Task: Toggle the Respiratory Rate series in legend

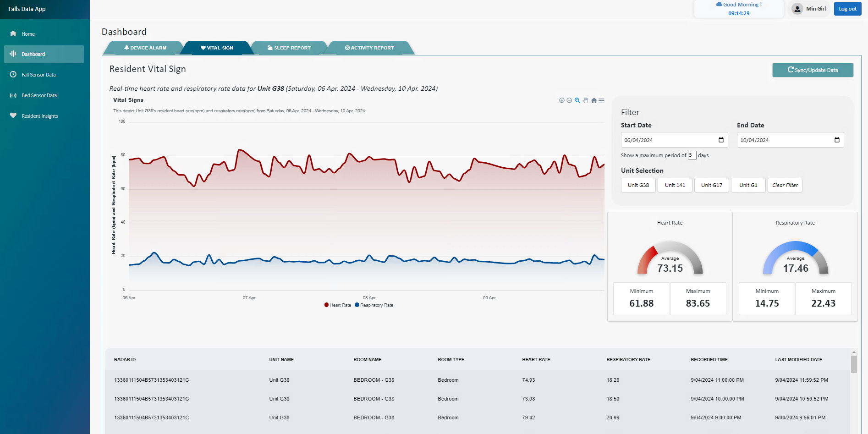Action: coord(374,305)
